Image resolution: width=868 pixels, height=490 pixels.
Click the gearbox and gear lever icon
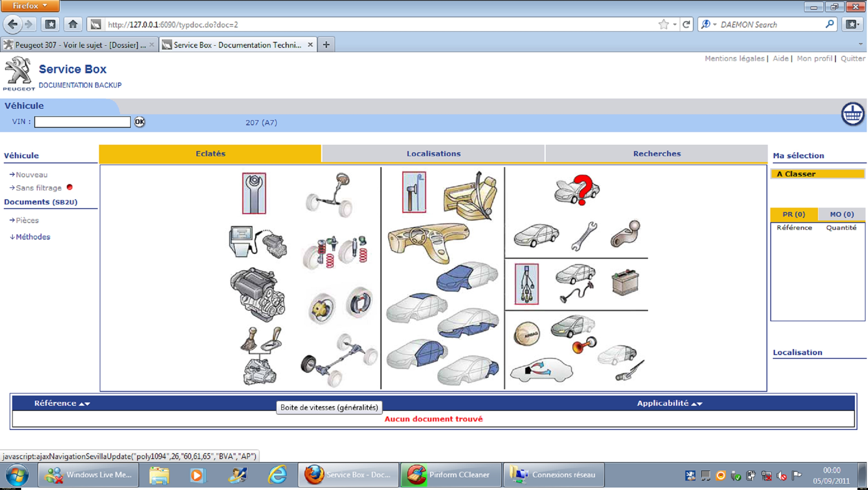coord(261,356)
